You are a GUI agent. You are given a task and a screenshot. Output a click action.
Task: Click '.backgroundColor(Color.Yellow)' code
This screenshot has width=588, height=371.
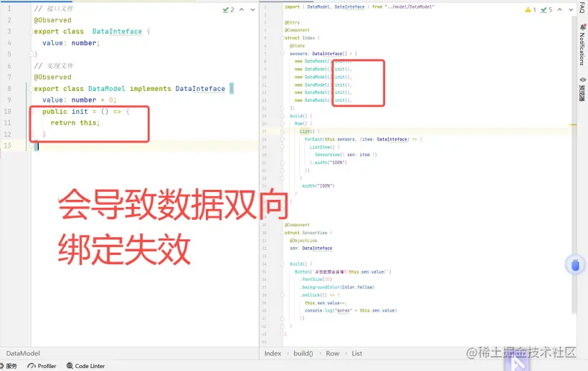[337, 287]
